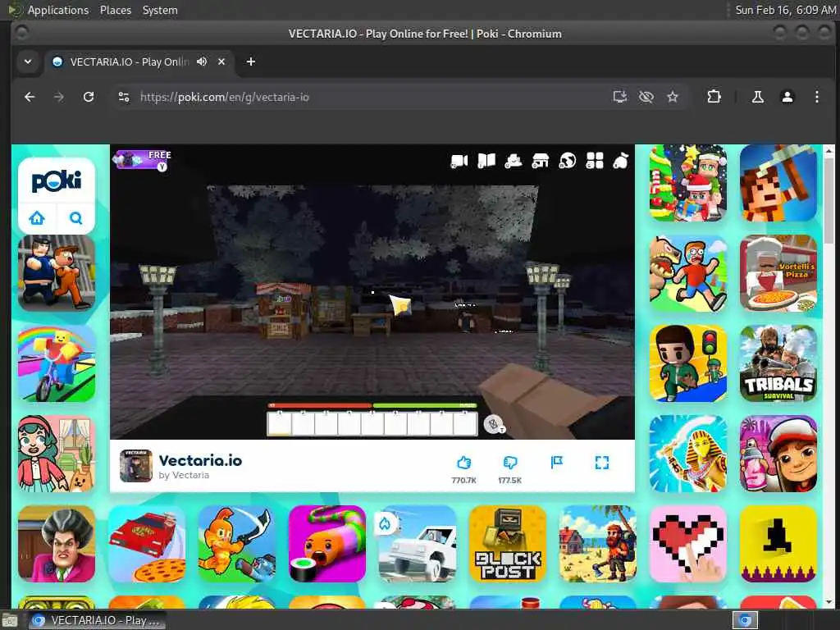
Task: Open the red car pizza game thumbnail
Action: (x=148, y=544)
